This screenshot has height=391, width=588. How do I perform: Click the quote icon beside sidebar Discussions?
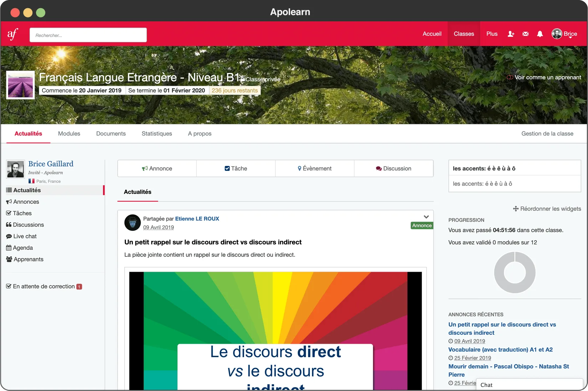coord(9,225)
